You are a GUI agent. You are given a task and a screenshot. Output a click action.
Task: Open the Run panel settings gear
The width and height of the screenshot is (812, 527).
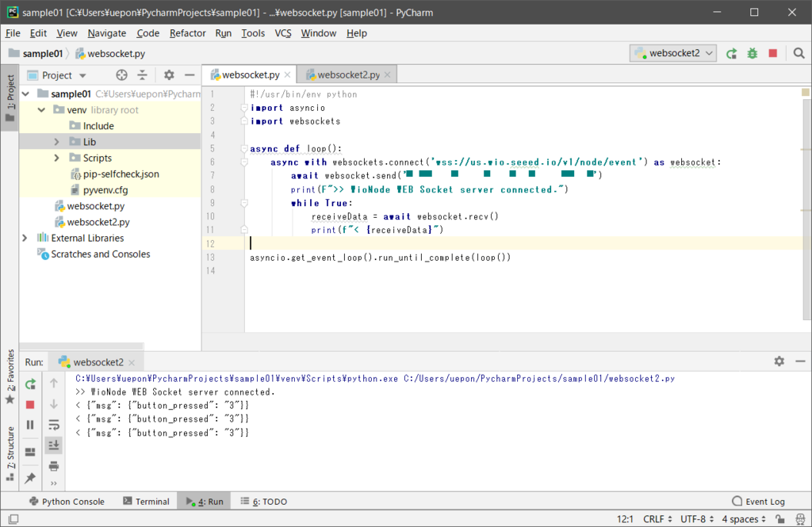click(779, 361)
